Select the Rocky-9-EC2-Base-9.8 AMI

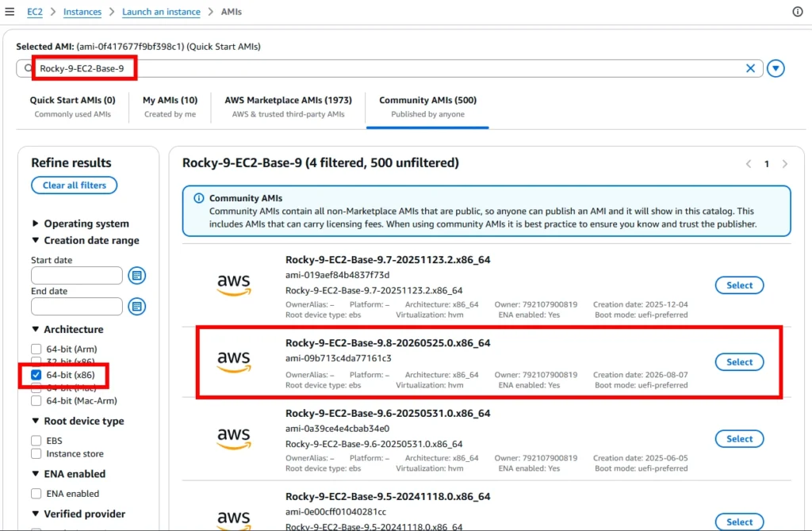739,361
